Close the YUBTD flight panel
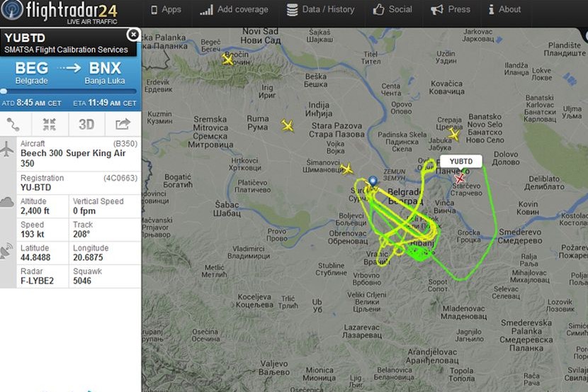The width and height of the screenshot is (588, 392). tap(132, 35)
